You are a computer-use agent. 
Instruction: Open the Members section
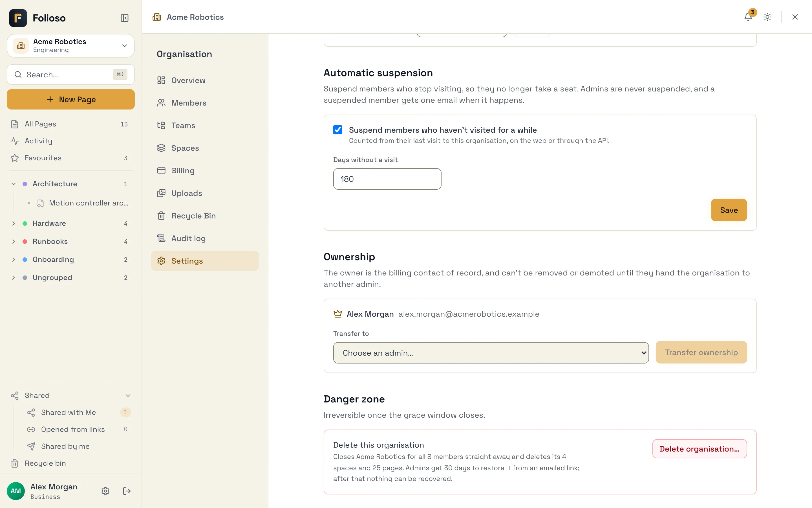(205, 103)
